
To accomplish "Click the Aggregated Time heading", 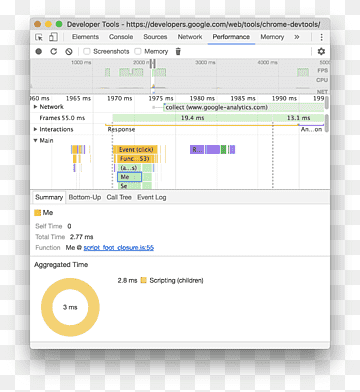I will 61,265.
